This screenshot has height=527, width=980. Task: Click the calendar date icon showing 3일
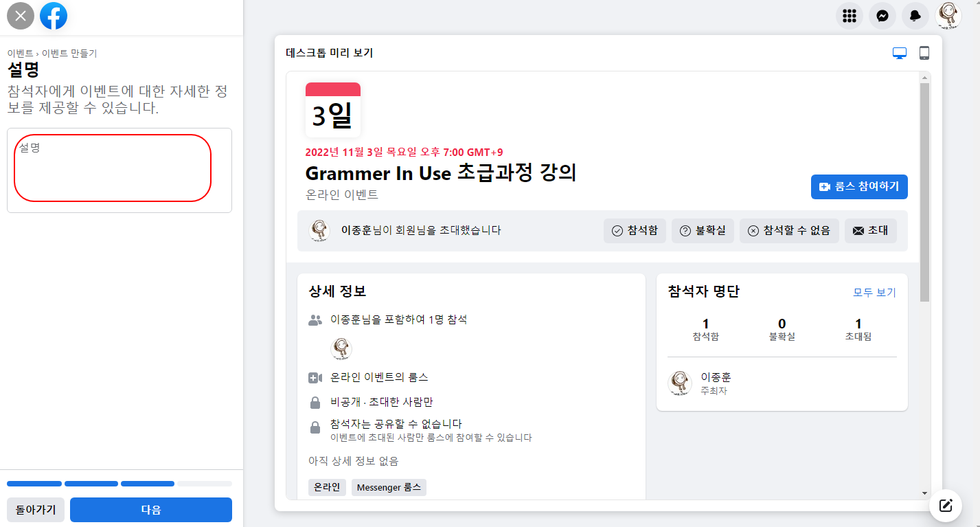333,110
